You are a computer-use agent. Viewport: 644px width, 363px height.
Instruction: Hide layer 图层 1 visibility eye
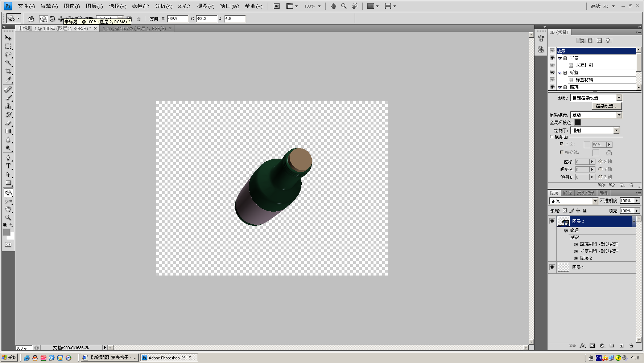coord(552,267)
